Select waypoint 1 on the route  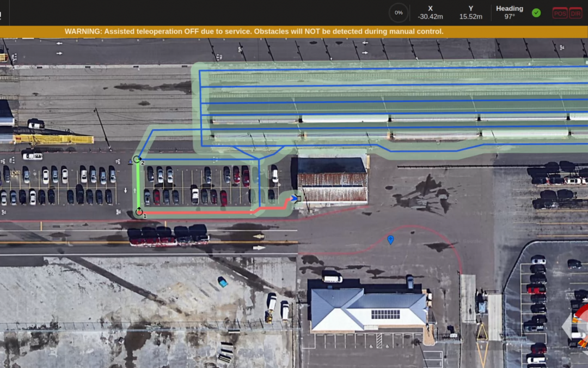(x=139, y=212)
